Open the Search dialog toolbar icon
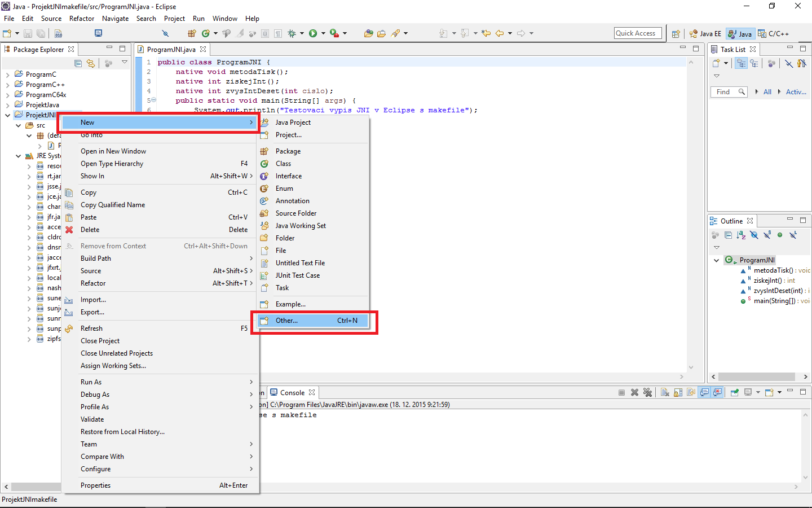Screen dimensions: 812x508 tap(166, 33)
